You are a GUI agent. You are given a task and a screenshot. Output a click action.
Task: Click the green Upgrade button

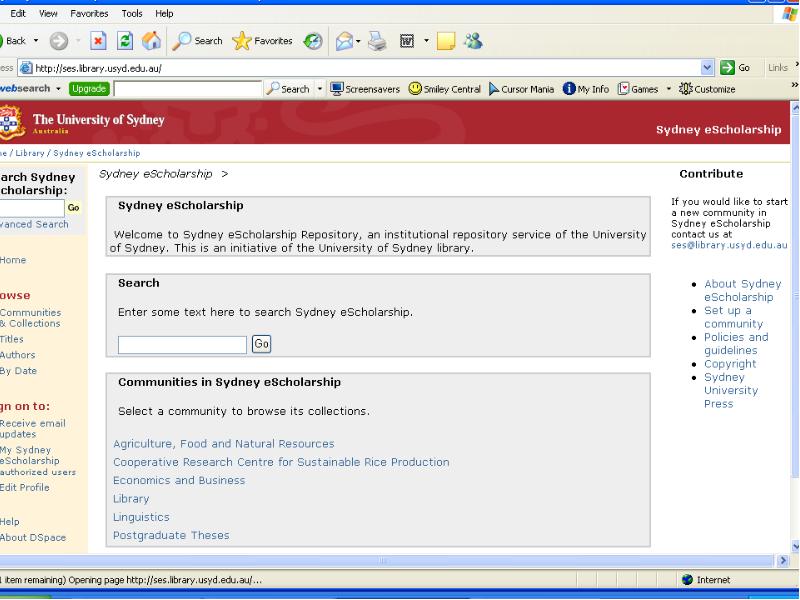(x=89, y=89)
